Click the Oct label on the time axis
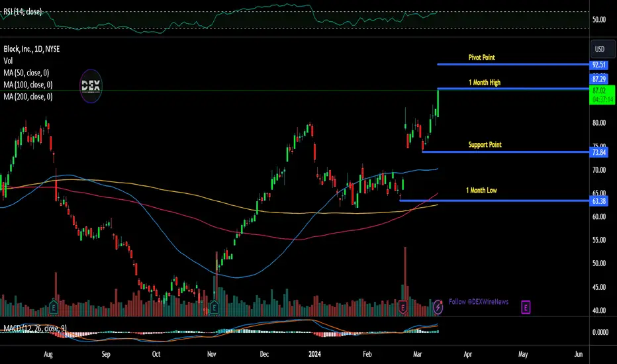 156,354
